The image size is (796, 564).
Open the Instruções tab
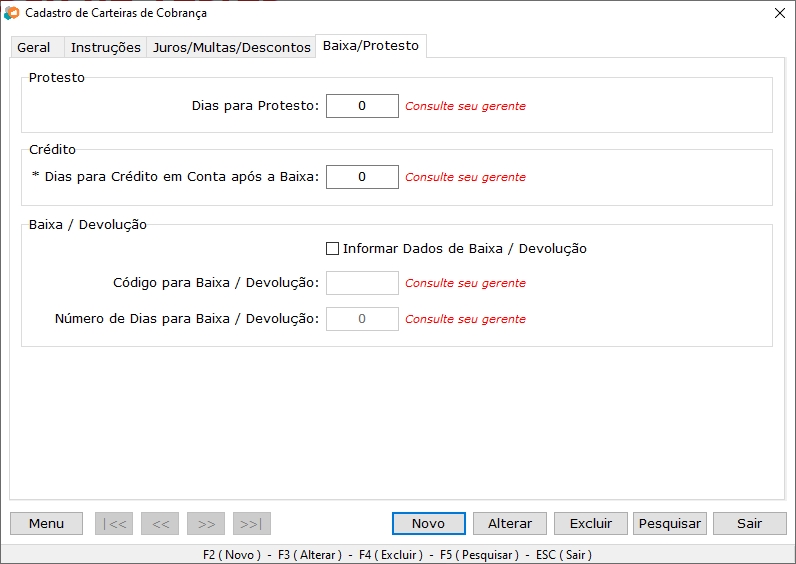pyautogui.click(x=105, y=48)
